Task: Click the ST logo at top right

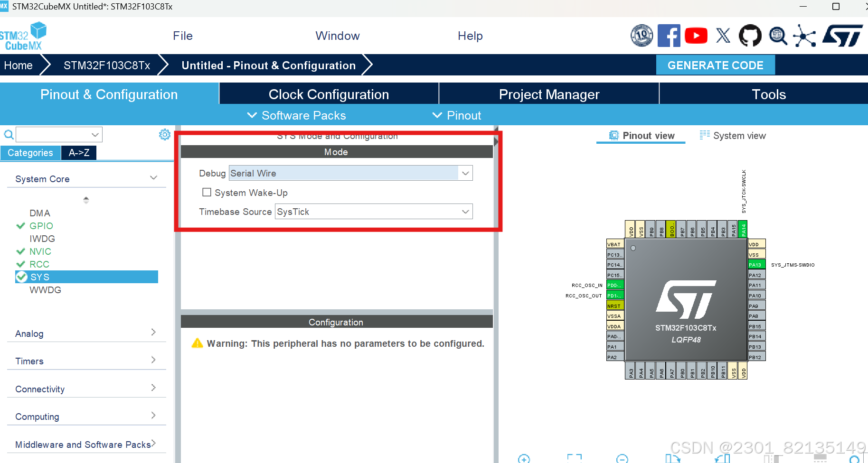Action: [843, 35]
